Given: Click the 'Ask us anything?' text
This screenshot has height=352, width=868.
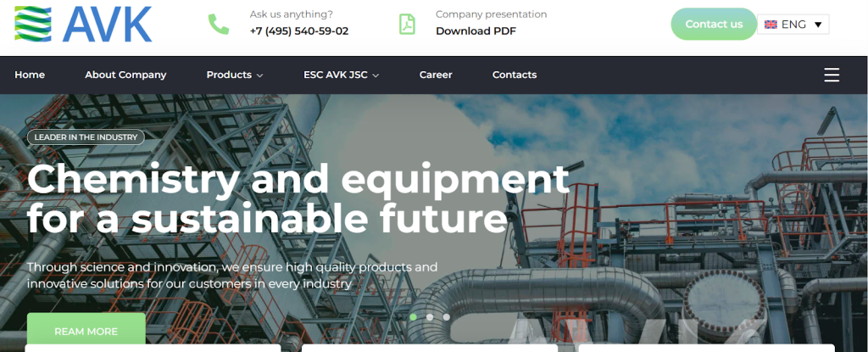Looking at the screenshot, I should (x=292, y=14).
